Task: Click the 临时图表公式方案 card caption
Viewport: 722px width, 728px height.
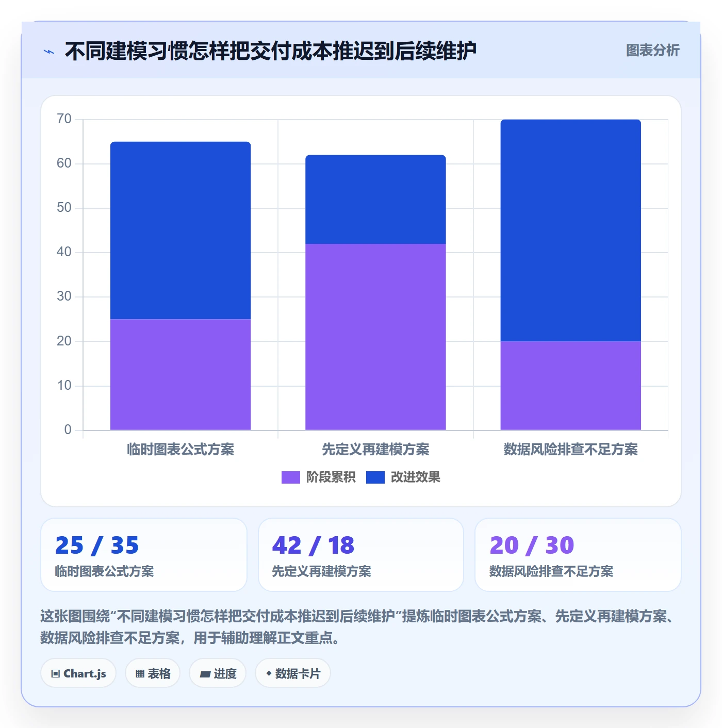Action: [104, 572]
